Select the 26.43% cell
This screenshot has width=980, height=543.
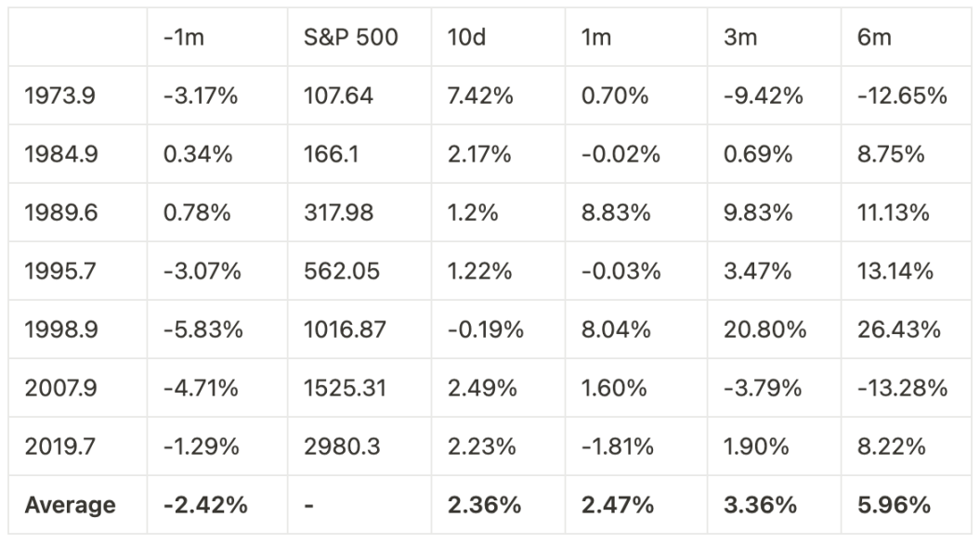(x=893, y=330)
